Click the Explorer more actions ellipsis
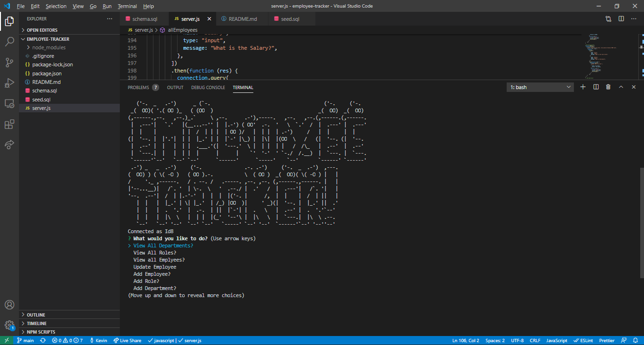Image resolution: width=644 pixels, height=345 pixels. click(x=110, y=19)
